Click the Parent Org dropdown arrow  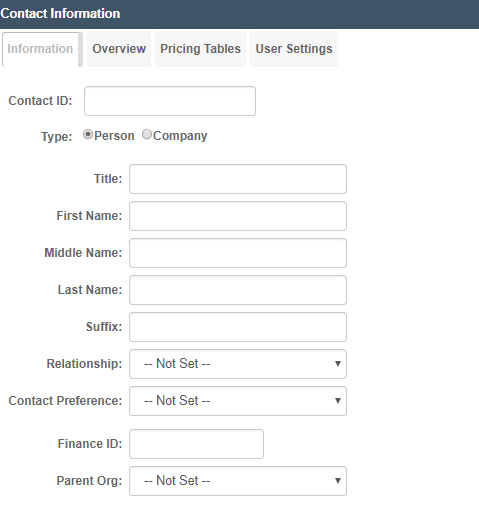click(338, 481)
